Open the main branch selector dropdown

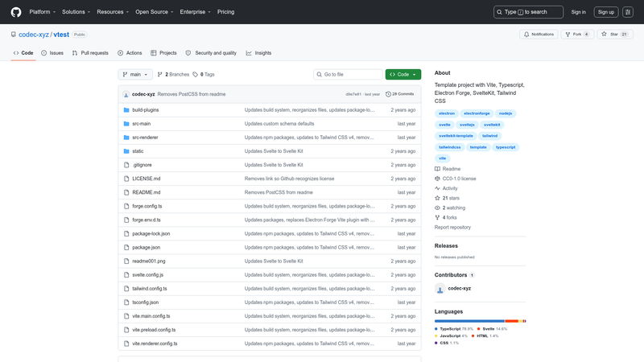coord(135,74)
